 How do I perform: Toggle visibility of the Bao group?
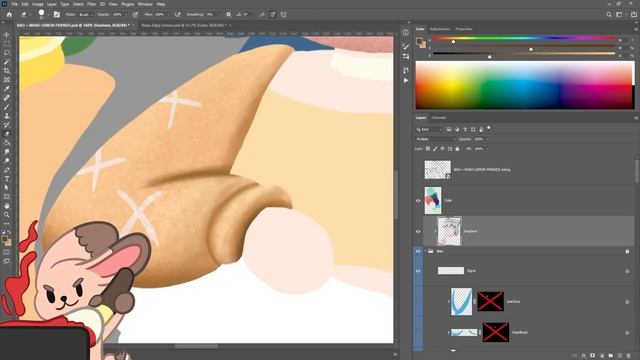(x=418, y=251)
